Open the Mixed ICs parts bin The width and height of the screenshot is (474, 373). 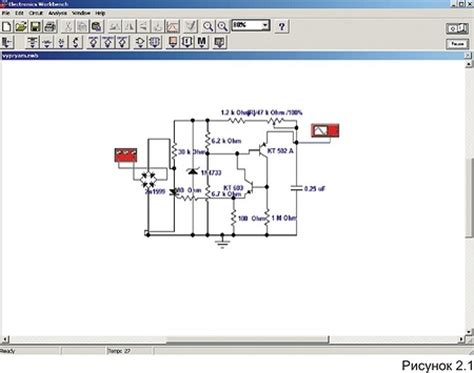108,42
